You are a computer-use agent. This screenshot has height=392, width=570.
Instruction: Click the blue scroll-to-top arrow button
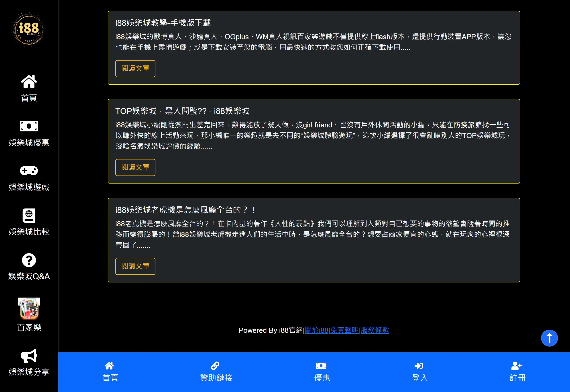pyautogui.click(x=549, y=338)
